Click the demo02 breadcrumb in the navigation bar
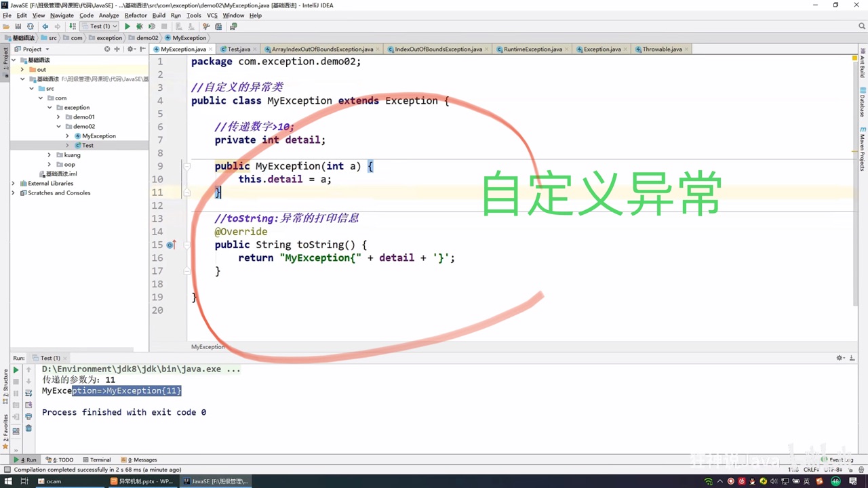Image resolution: width=868 pixels, height=488 pixels. tap(143, 38)
